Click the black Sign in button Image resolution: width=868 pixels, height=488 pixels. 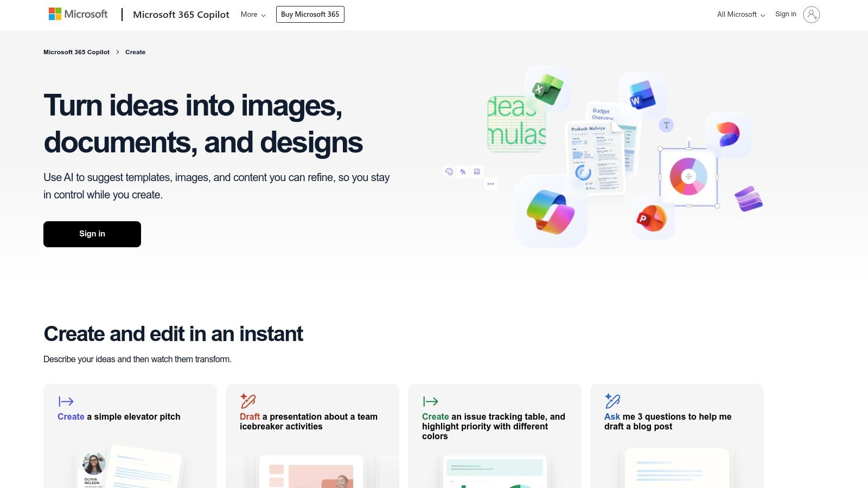(92, 234)
